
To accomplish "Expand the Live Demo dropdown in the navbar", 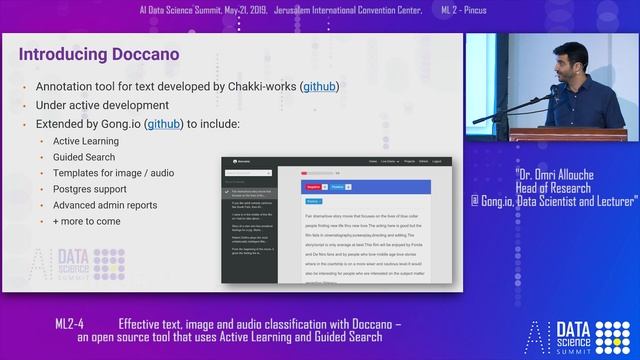I will (x=390, y=162).
